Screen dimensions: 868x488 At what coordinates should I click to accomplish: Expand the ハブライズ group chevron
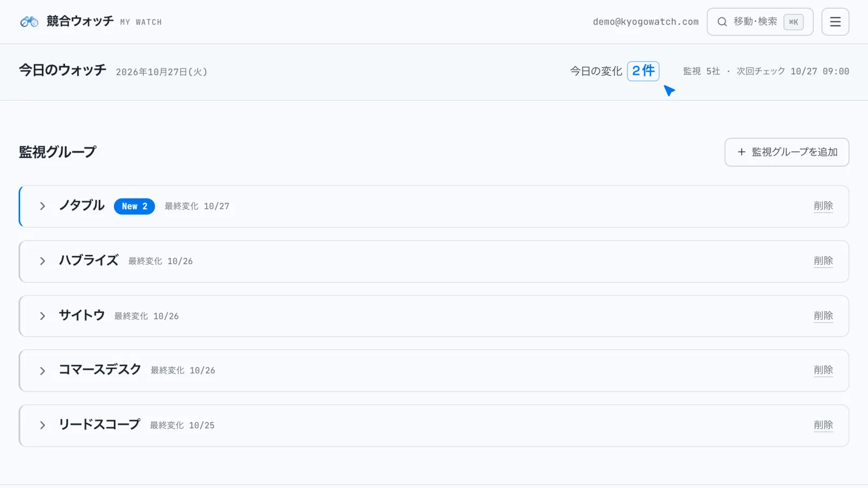pos(42,261)
